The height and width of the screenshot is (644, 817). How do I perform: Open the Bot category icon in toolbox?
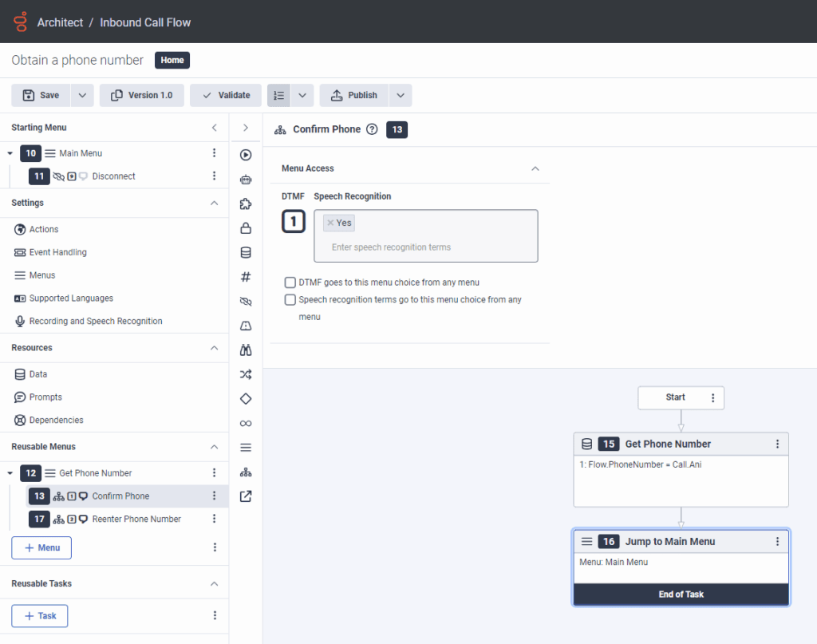click(x=246, y=180)
